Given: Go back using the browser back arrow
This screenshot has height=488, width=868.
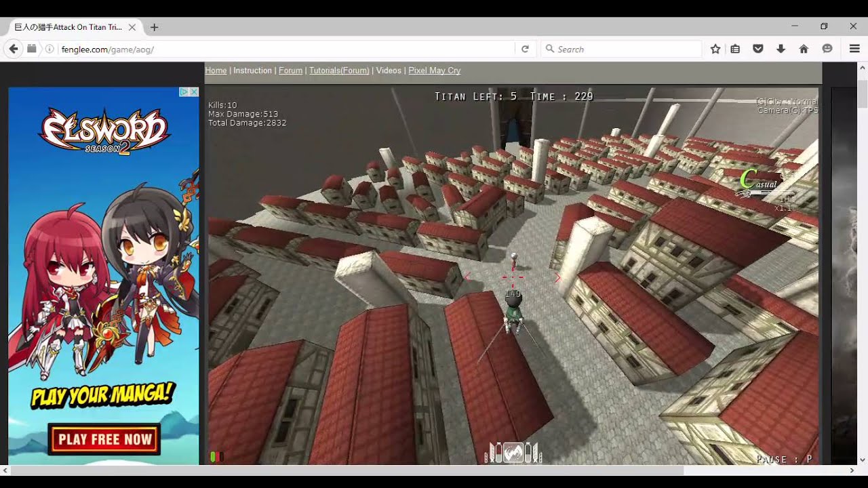Looking at the screenshot, I should (14, 49).
